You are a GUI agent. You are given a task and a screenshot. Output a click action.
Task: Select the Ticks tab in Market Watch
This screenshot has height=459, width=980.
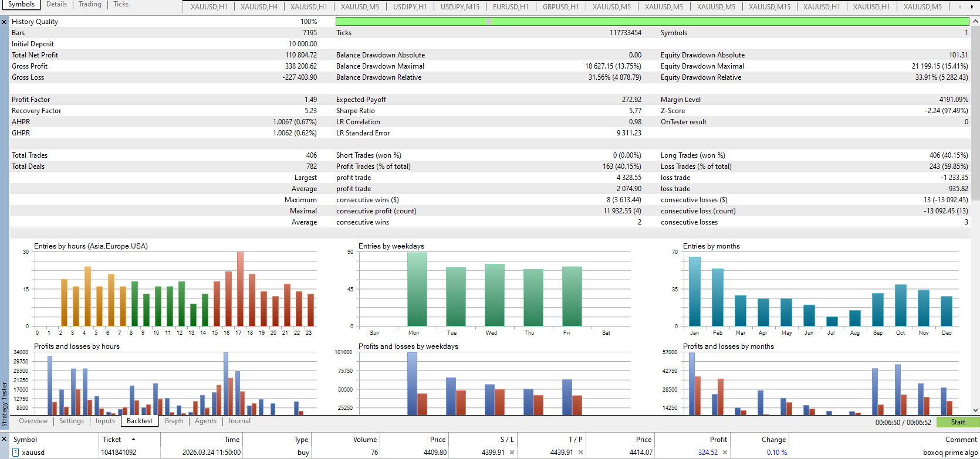point(121,4)
